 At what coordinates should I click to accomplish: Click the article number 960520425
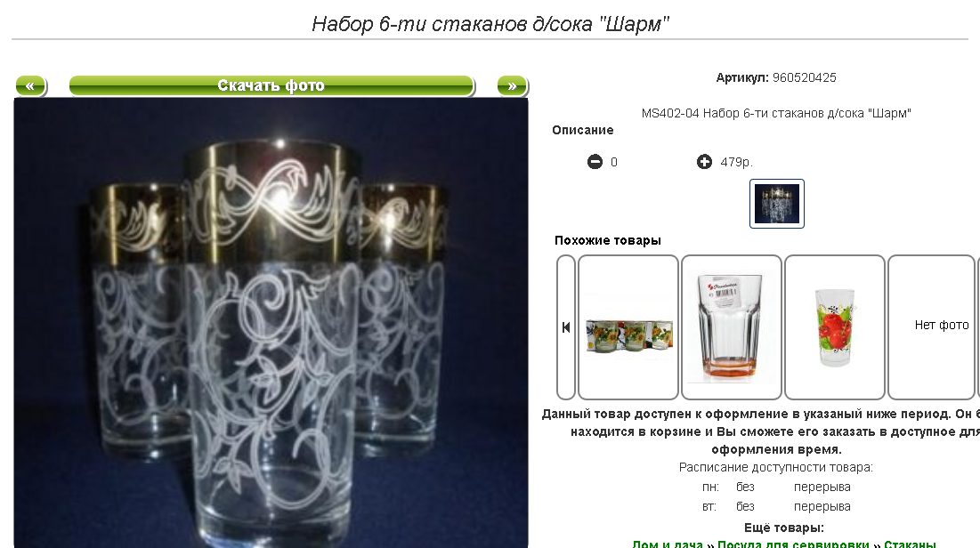804,77
